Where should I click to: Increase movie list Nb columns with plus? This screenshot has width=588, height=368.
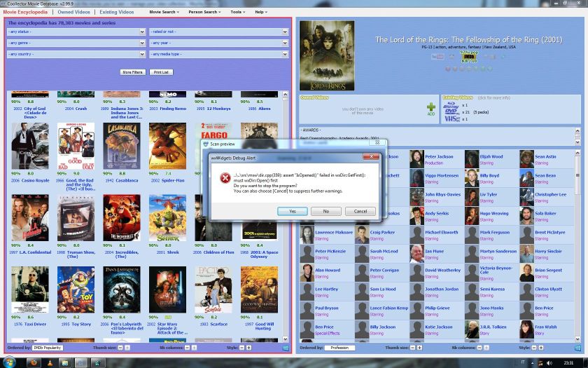point(195,348)
